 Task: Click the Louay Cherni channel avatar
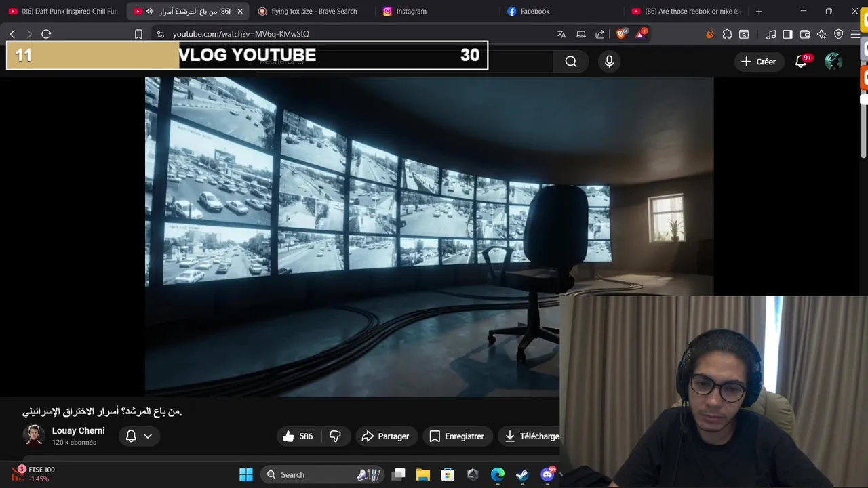[x=34, y=436]
